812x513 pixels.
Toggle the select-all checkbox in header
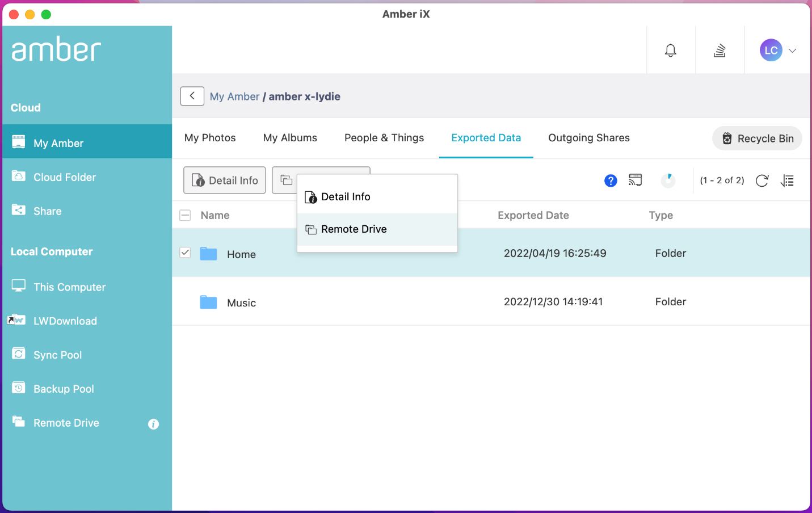185,215
